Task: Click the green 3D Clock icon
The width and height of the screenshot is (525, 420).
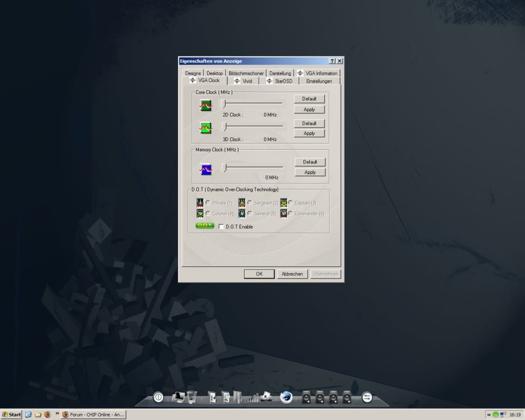Action: click(205, 128)
